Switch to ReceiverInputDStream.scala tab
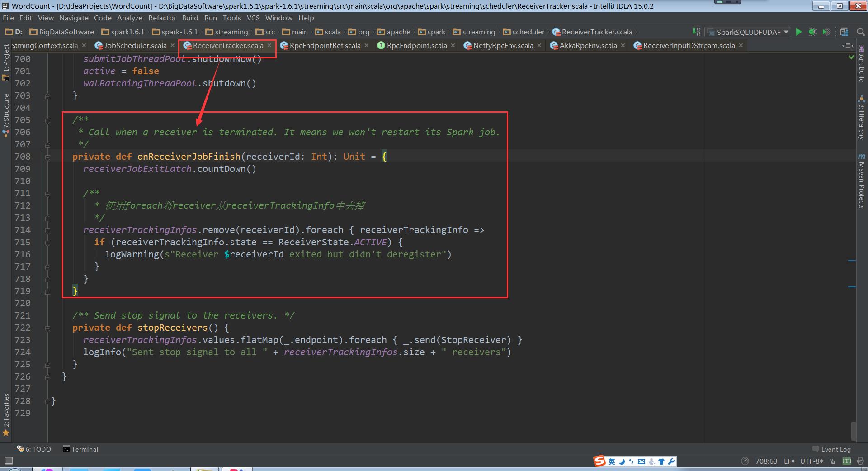Image resolution: width=868 pixels, height=471 pixels. [689, 45]
